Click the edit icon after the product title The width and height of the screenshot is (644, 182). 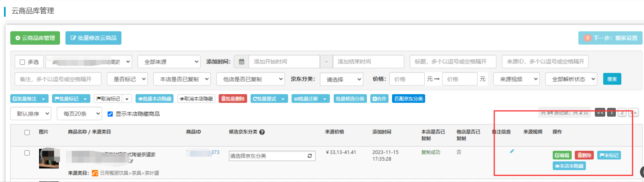[131, 161]
